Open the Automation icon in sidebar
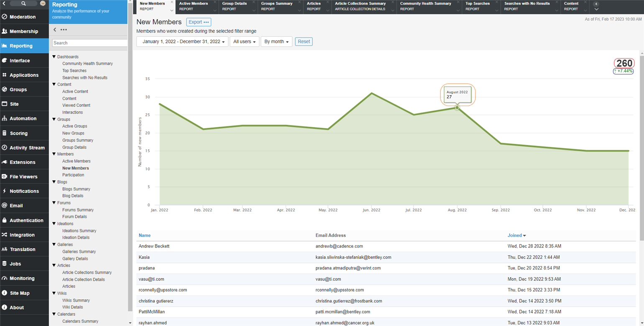644x326 pixels. (x=5, y=119)
